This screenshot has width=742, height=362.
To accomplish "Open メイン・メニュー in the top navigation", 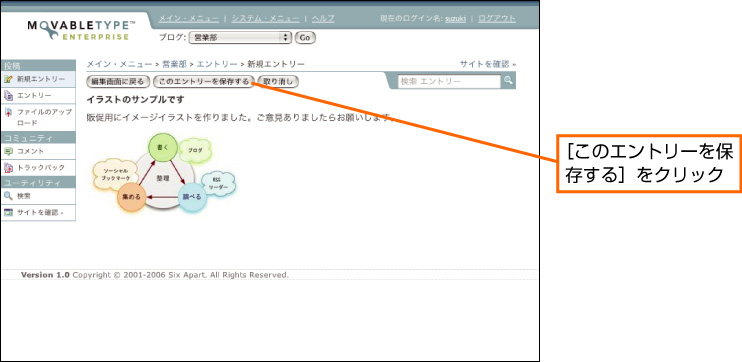I will [189, 18].
